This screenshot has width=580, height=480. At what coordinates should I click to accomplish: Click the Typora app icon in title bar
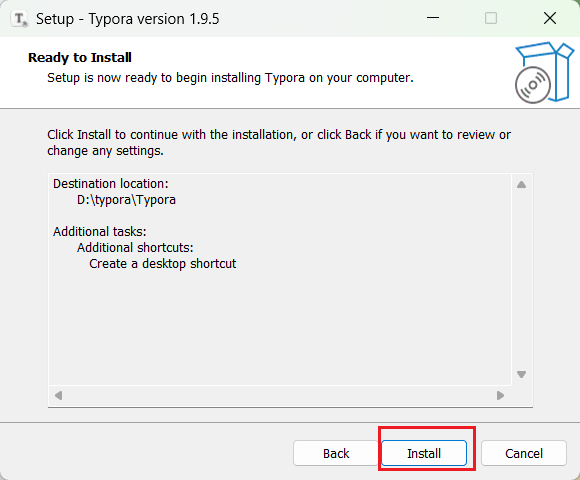coord(19,18)
